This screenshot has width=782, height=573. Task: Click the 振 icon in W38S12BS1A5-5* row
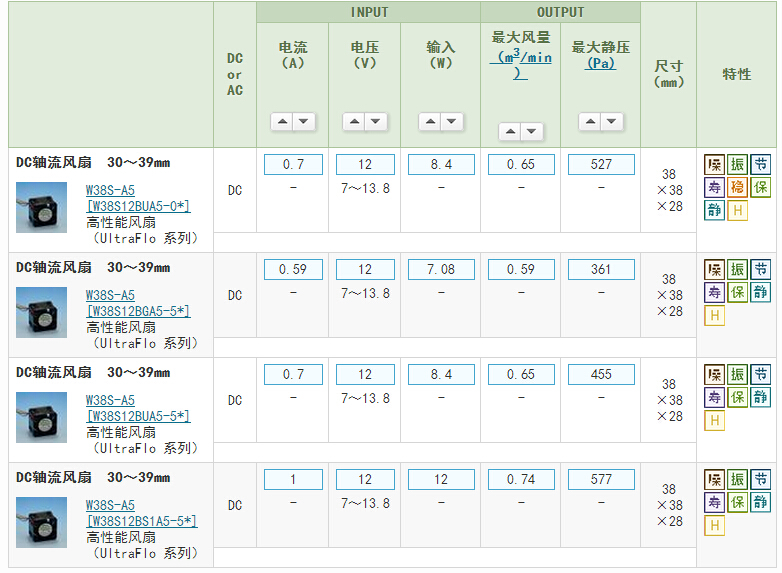pos(737,480)
